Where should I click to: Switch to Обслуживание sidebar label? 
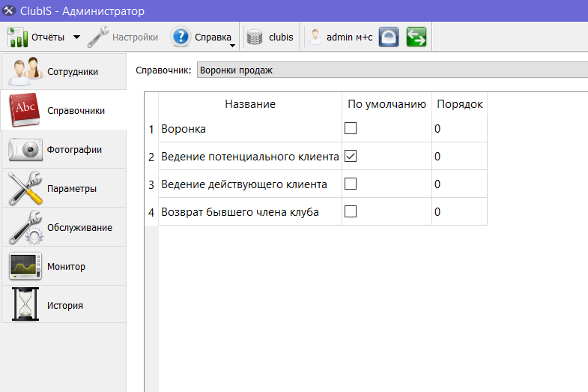[x=79, y=228]
